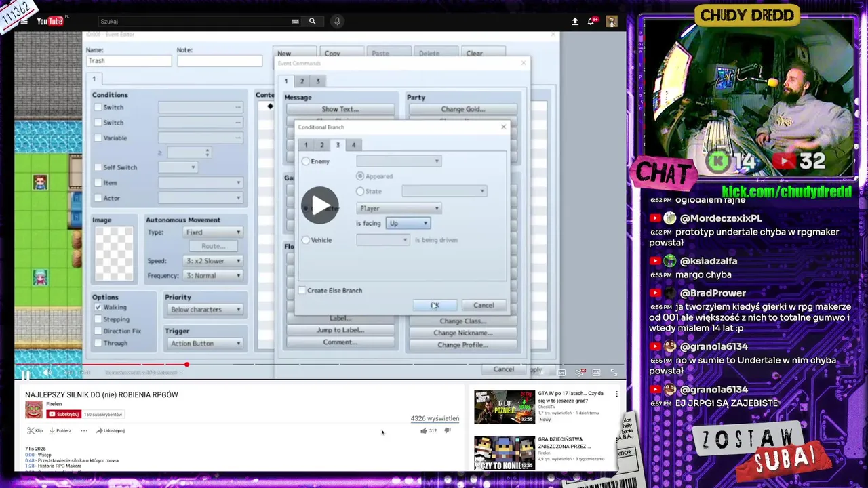This screenshot has height=488, width=868.
Task: Open the Player character dropdown
Action: [x=399, y=208]
